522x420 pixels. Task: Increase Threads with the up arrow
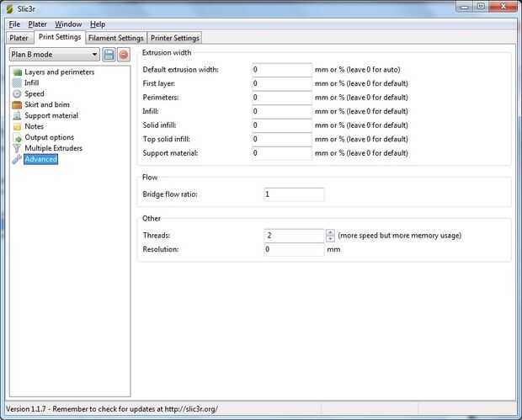(330, 232)
